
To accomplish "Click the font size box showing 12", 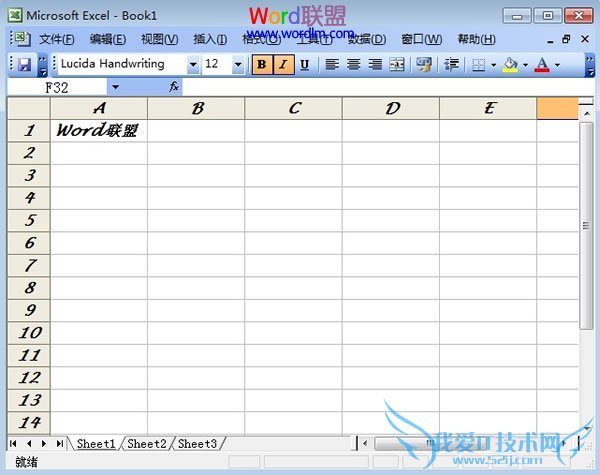I will pos(217,64).
